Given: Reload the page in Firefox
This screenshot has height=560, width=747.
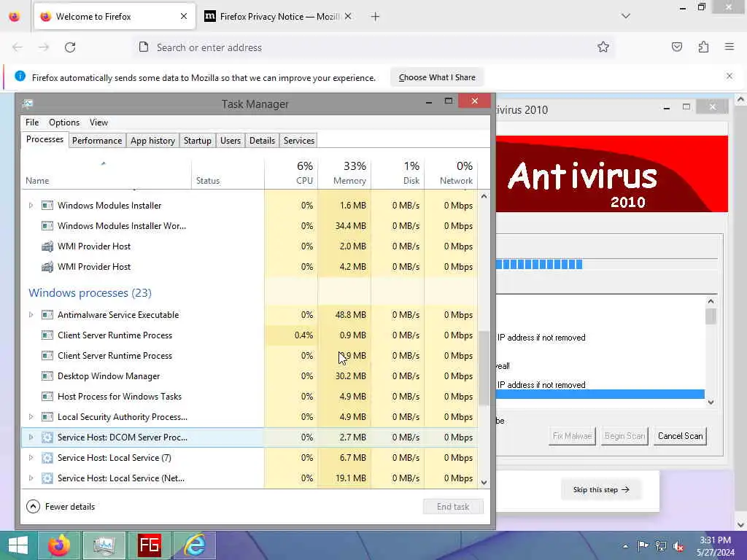Looking at the screenshot, I should pos(70,47).
